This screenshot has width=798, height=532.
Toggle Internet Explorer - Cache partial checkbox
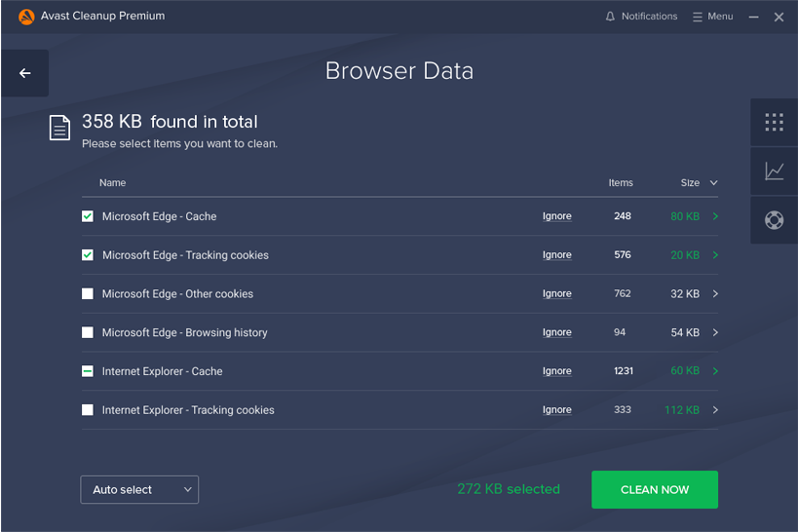tap(88, 371)
